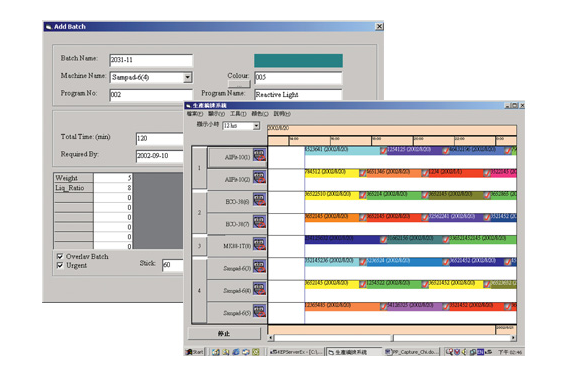Click the red checkmark after the first yellow AllFit-10(2) batch

tap(363, 173)
